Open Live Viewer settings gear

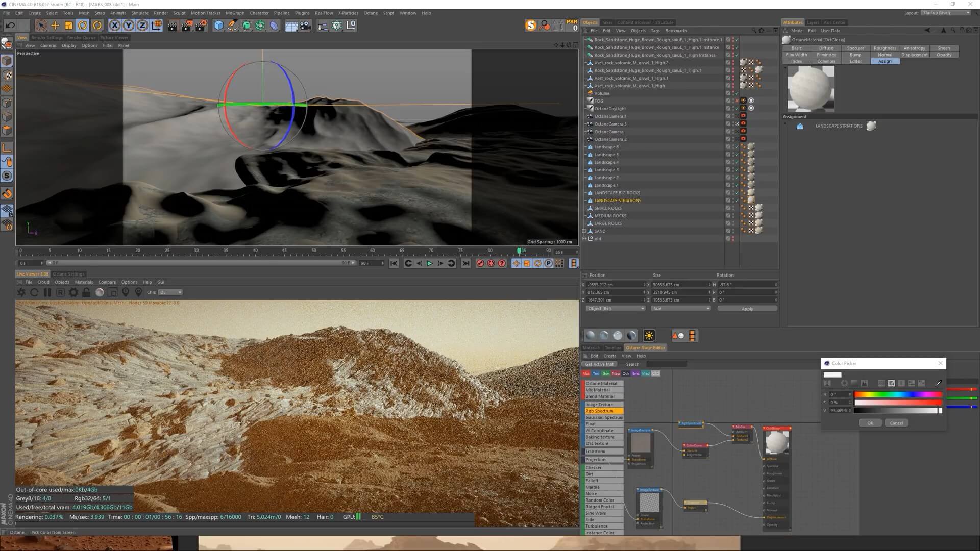tap(73, 292)
